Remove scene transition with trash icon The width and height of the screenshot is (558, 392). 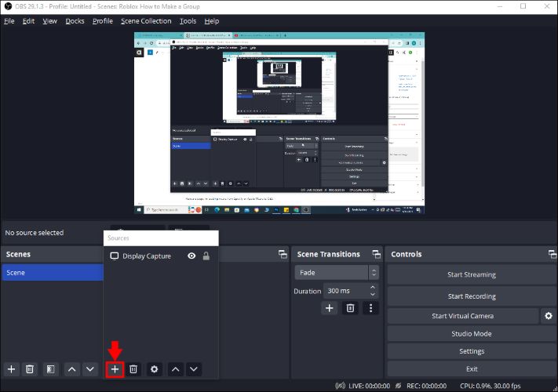pos(351,309)
